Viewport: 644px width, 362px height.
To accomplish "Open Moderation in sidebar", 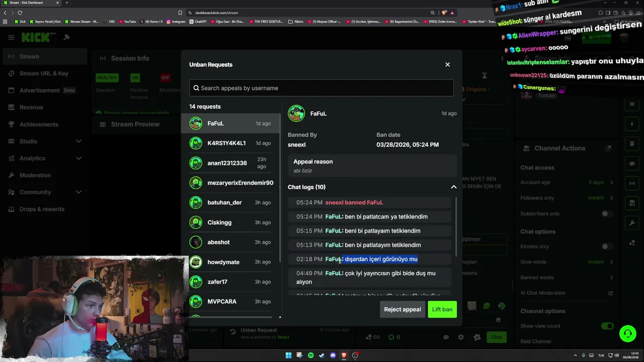I will point(44,175).
